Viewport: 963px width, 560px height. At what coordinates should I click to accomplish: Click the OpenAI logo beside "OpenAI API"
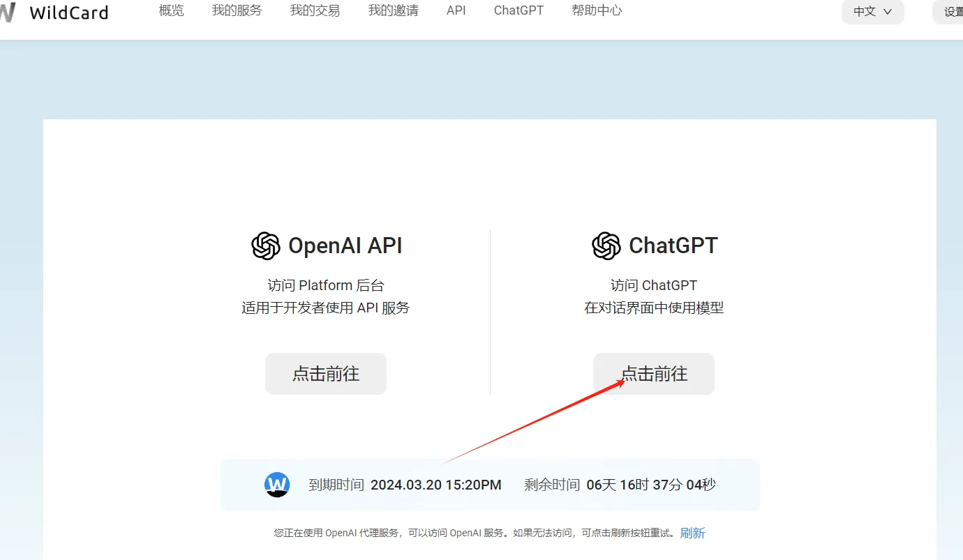tap(265, 245)
